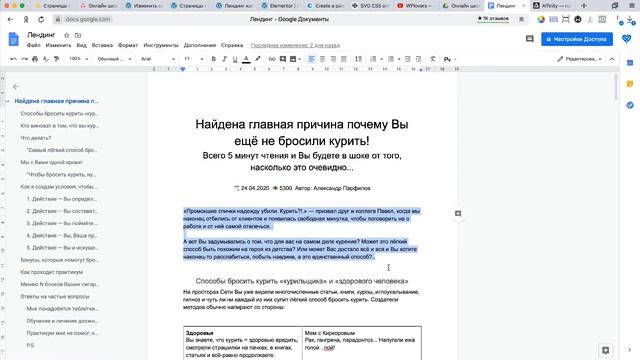Decrease the paragraph indent
The height and width of the screenshot is (360, 640).
(x=407, y=59)
